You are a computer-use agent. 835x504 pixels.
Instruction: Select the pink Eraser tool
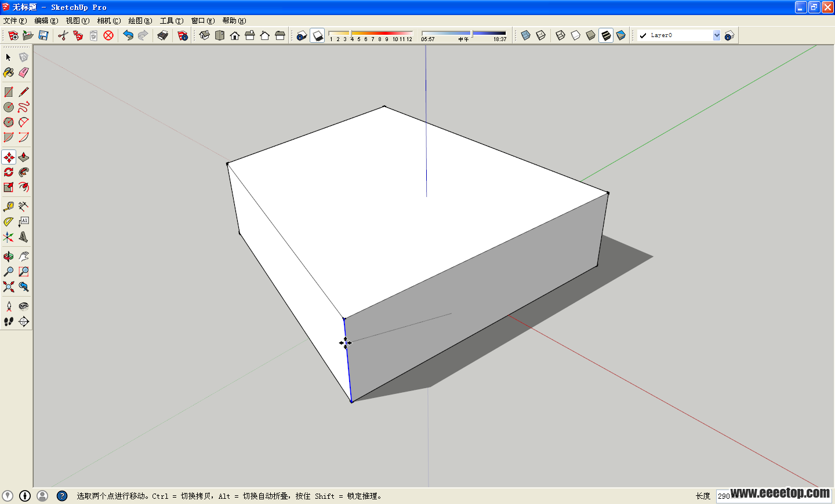(24, 72)
